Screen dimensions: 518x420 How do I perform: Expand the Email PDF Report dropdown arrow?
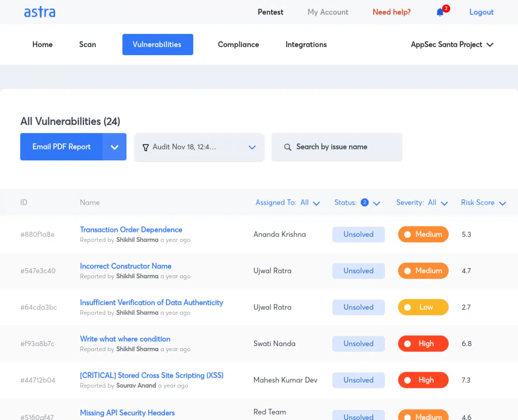click(114, 147)
